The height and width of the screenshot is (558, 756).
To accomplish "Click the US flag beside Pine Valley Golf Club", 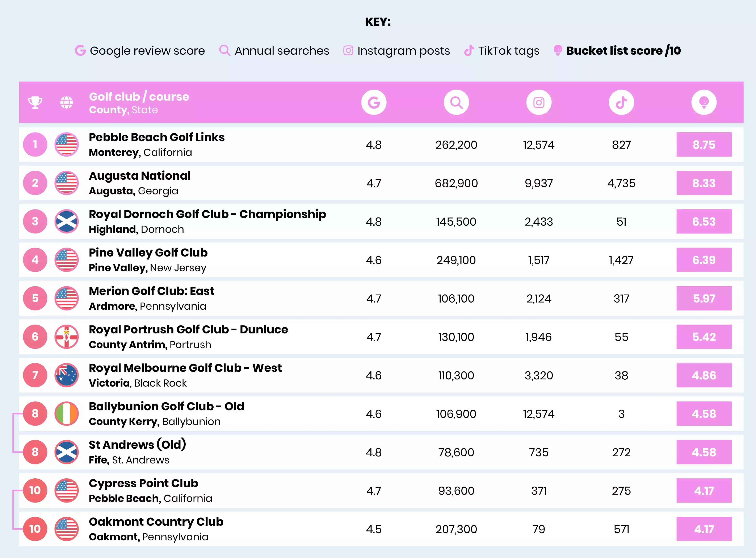I will click(x=67, y=260).
